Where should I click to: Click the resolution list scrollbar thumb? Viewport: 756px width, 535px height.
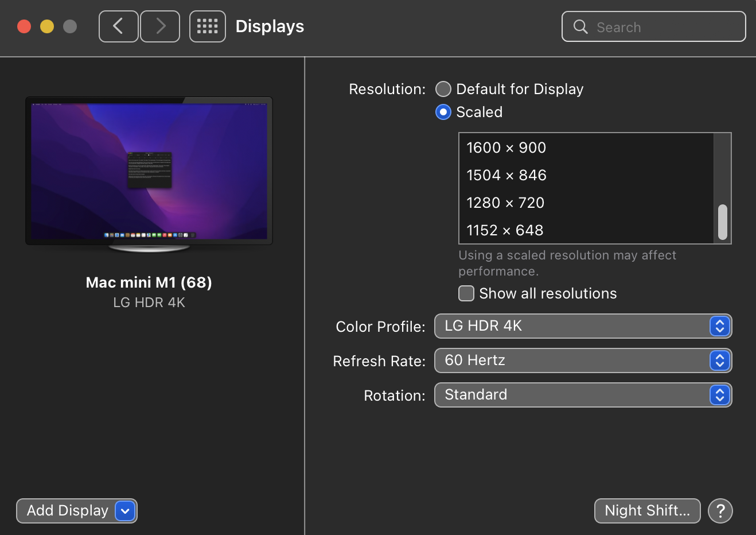click(723, 222)
